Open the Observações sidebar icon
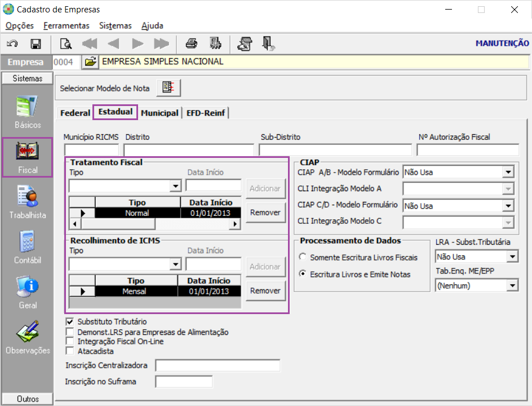 [28, 337]
